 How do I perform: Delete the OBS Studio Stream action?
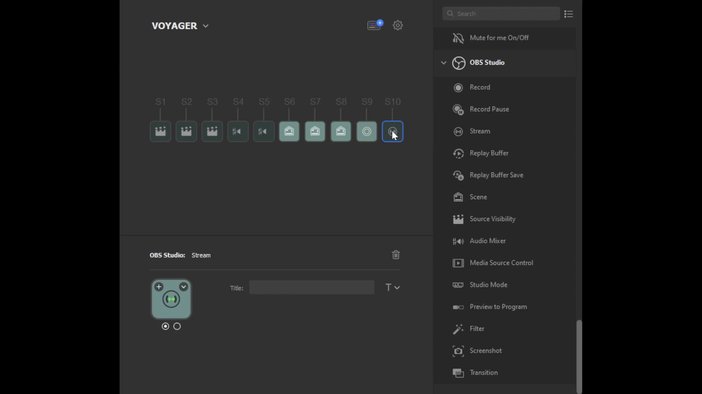[396, 255]
